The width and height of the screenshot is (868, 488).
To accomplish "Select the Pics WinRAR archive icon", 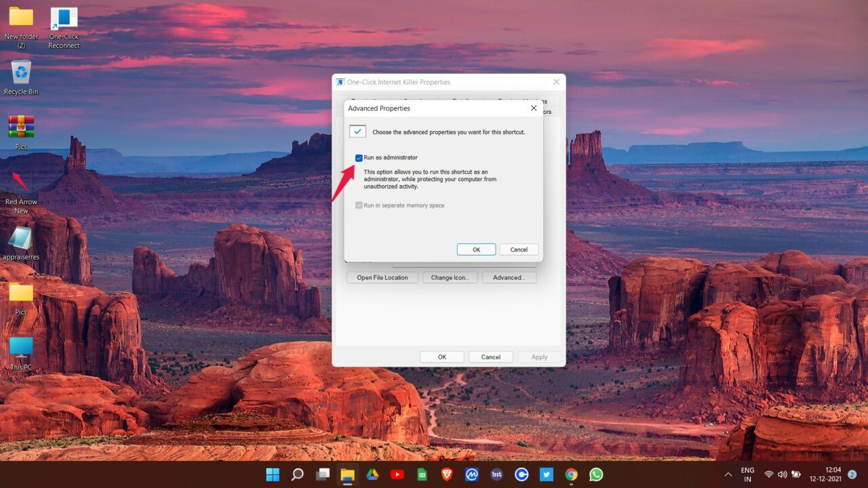I will pos(21,132).
